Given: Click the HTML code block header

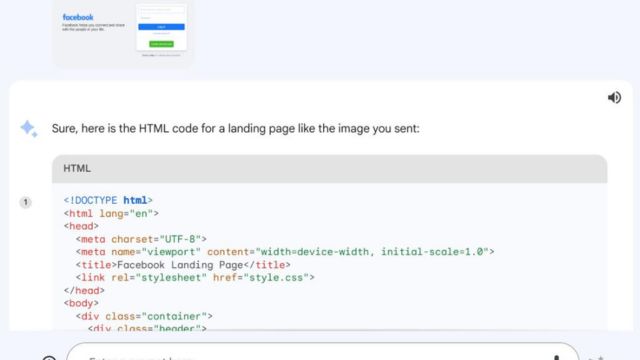Looking at the screenshot, I should (x=329, y=169).
